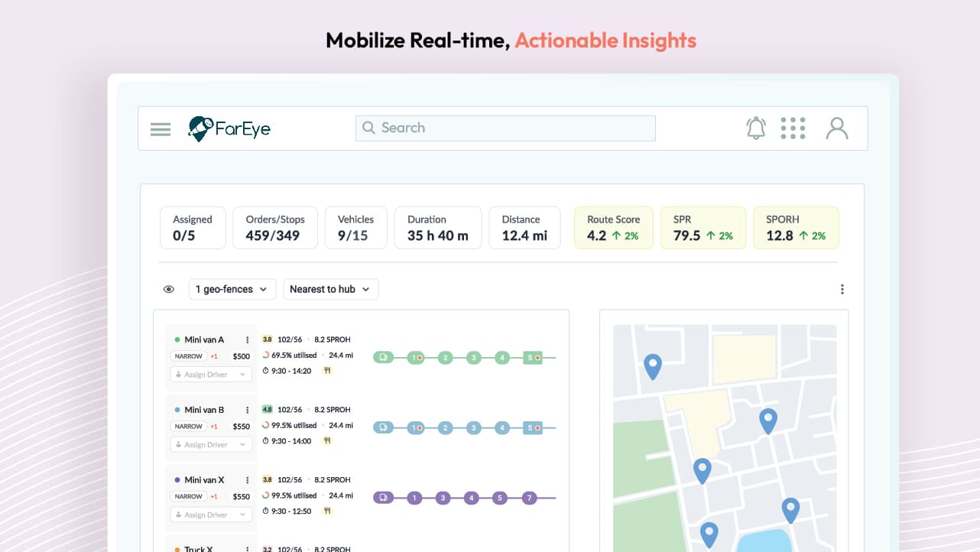980x552 pixels.
Task: Select the Route Score card
Action: (614, 228)
